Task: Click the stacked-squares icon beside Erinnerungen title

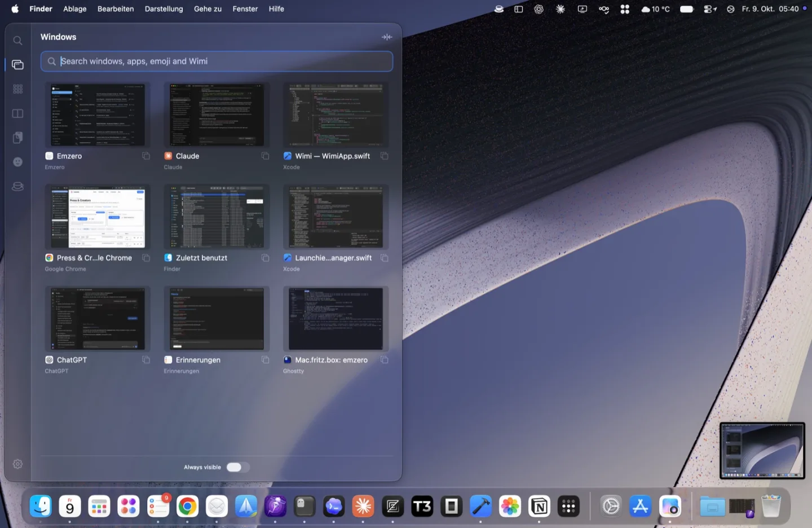Action: pyautogui.click(x=265, y=360)
